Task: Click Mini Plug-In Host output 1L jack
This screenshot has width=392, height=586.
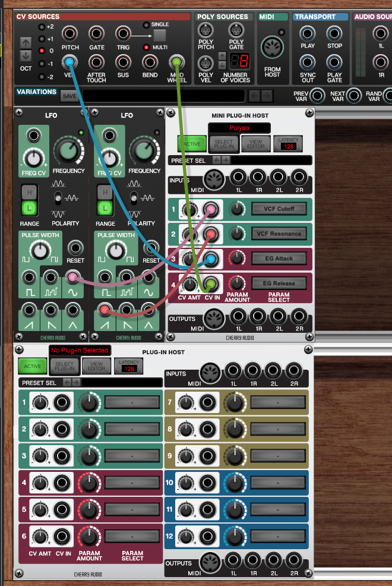Action: (238, 316)
